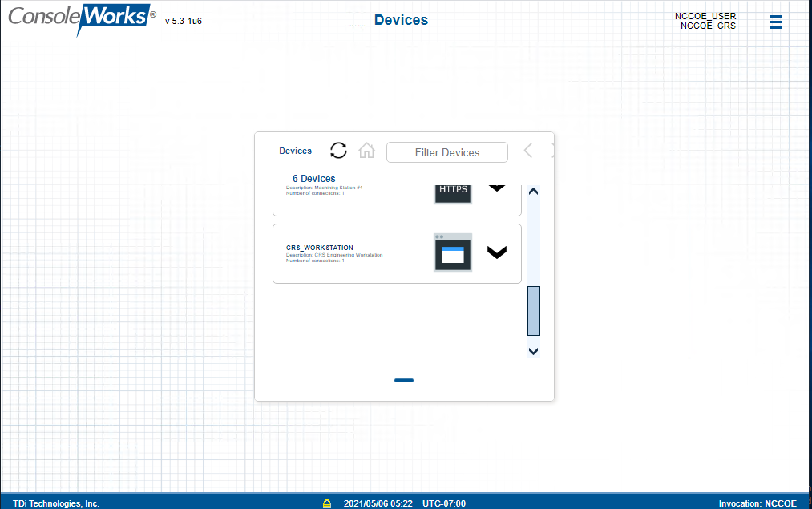
Task: Click the 2021/05/06 05:22 timestamp
Action: click(378, 503)
